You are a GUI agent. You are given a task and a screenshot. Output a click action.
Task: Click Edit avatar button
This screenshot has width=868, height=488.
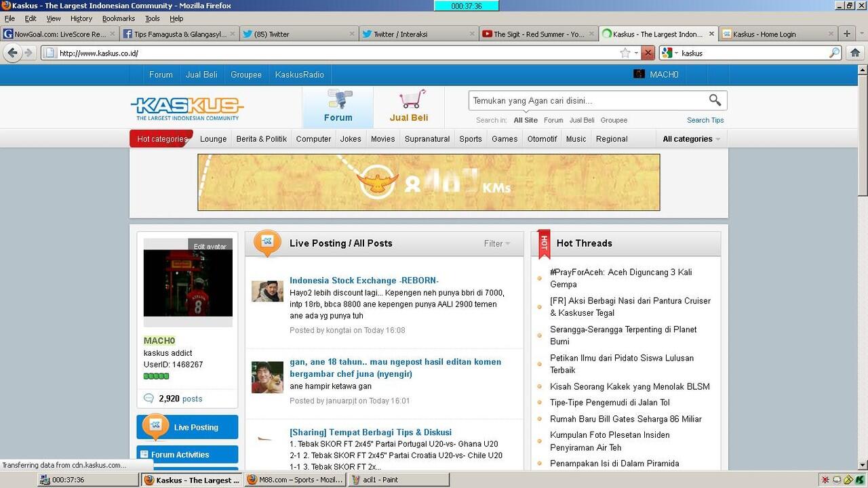(210, 246)
